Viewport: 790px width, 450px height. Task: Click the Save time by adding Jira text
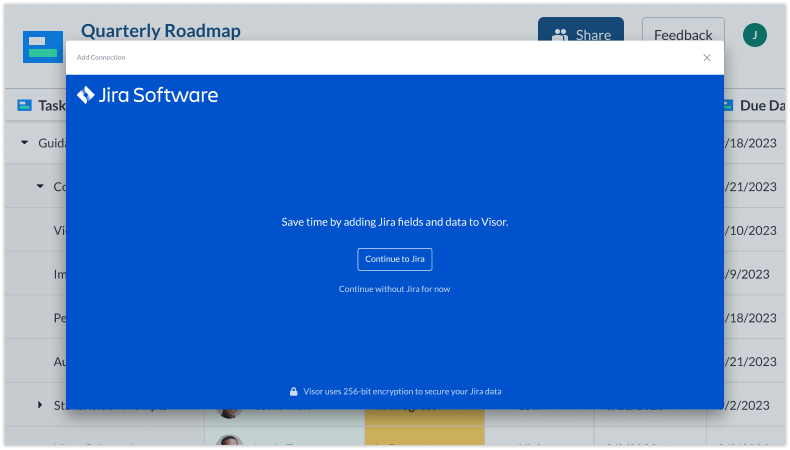pos(394,222)
